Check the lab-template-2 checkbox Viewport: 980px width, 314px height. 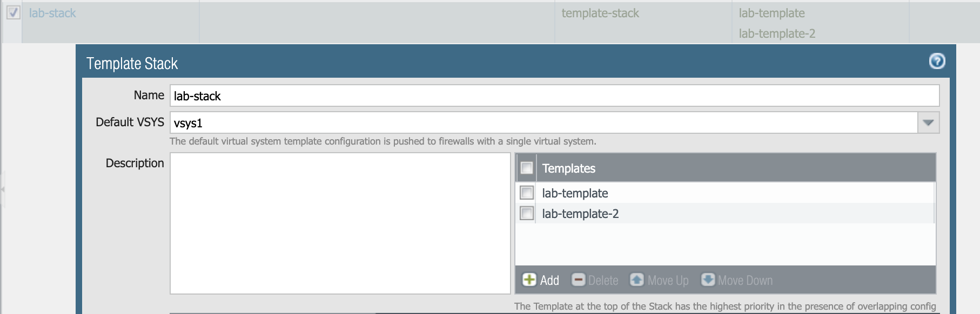[527, 213]
